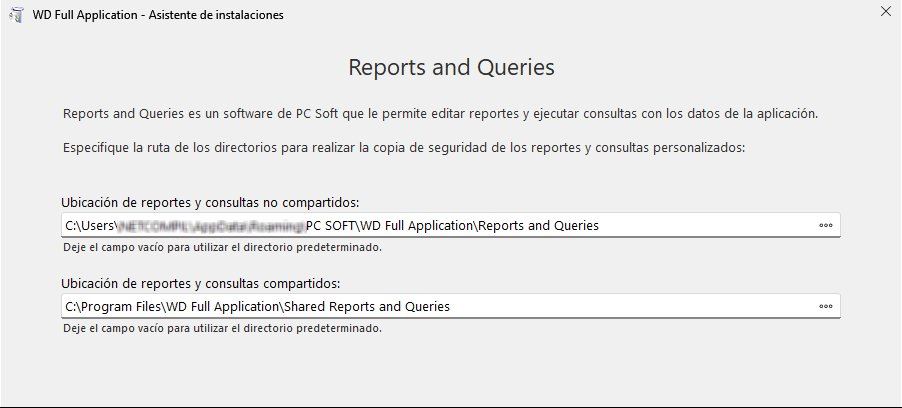Click the 'Ubicación de reportes y consultas no compartidos' label
This screenshot has height=408, width=902.
point(211,202)
